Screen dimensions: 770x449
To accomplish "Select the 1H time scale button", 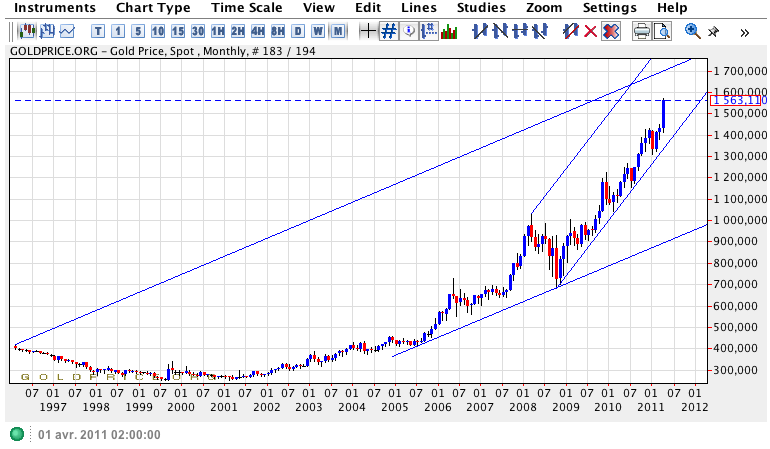I will click(x=217, y=31).
